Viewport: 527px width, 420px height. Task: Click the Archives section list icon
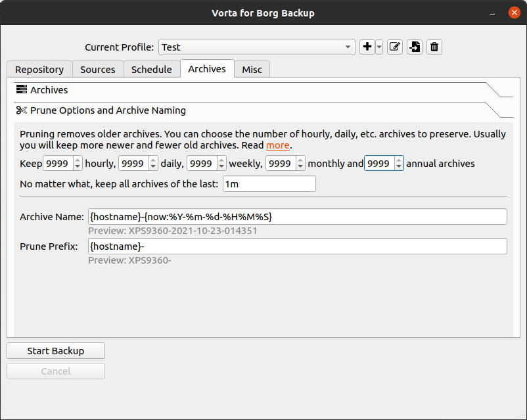coord(20,89)
